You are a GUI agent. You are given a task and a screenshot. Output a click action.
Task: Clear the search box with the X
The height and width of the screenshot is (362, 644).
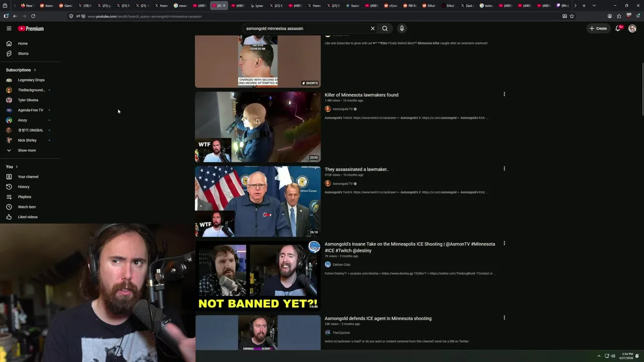373,29
